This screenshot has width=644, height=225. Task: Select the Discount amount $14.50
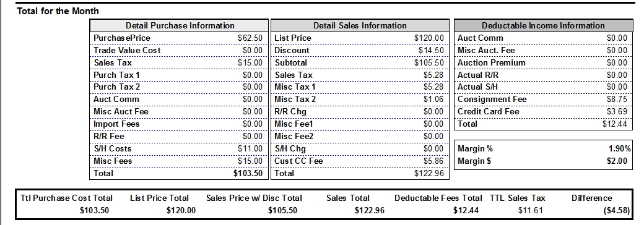click(x=431, y=51)
